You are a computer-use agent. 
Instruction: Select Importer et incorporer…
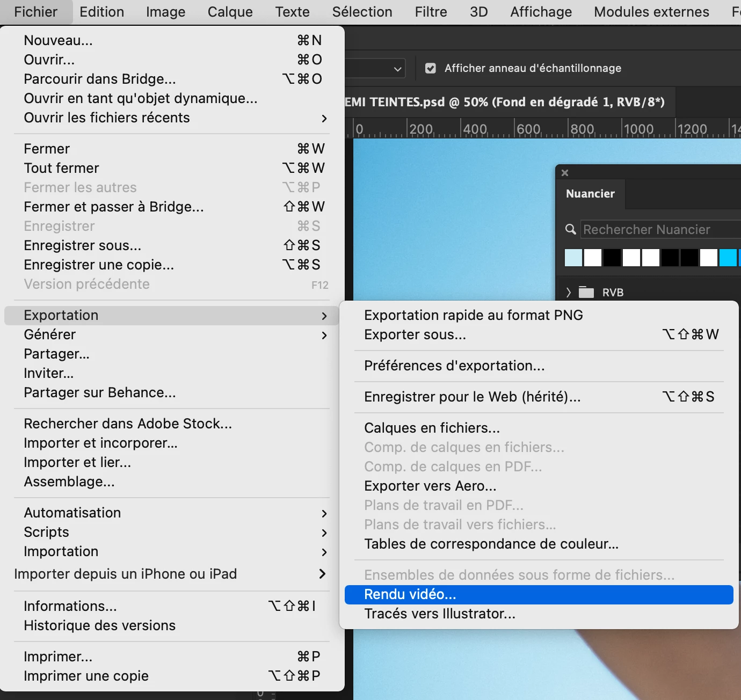(172, 443)
